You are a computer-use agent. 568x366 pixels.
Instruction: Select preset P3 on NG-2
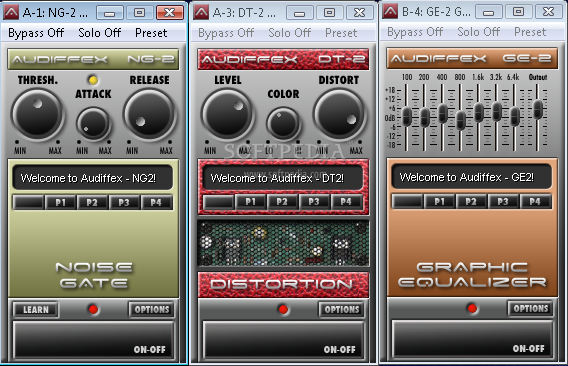click(x=124, y=202)
